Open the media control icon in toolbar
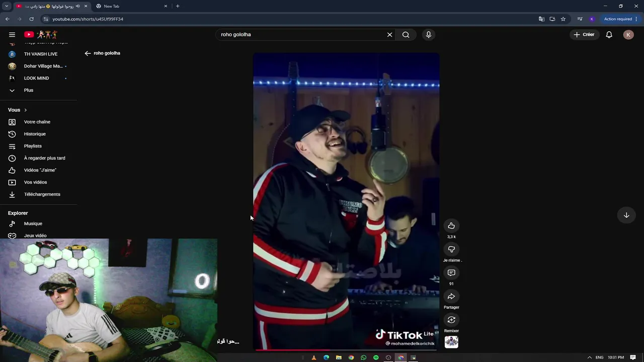Image resolution: width=644 pixels, height=362 pixels. 580,19
